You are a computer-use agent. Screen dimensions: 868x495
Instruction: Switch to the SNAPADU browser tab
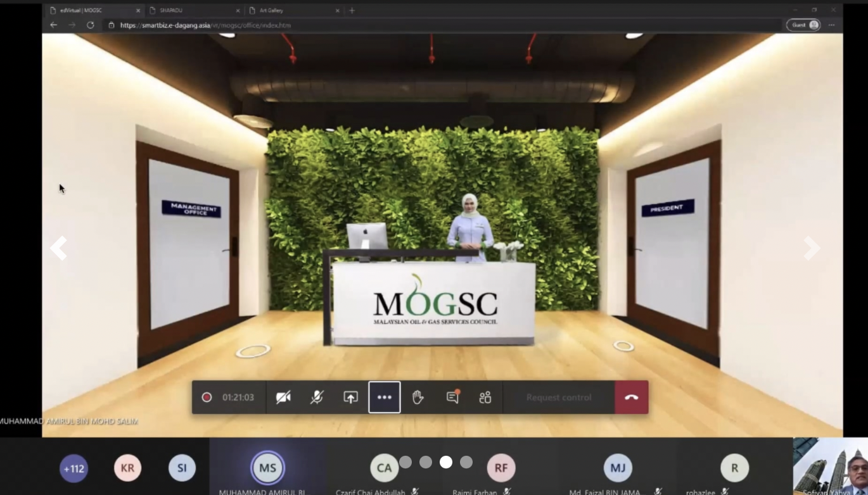194,10
